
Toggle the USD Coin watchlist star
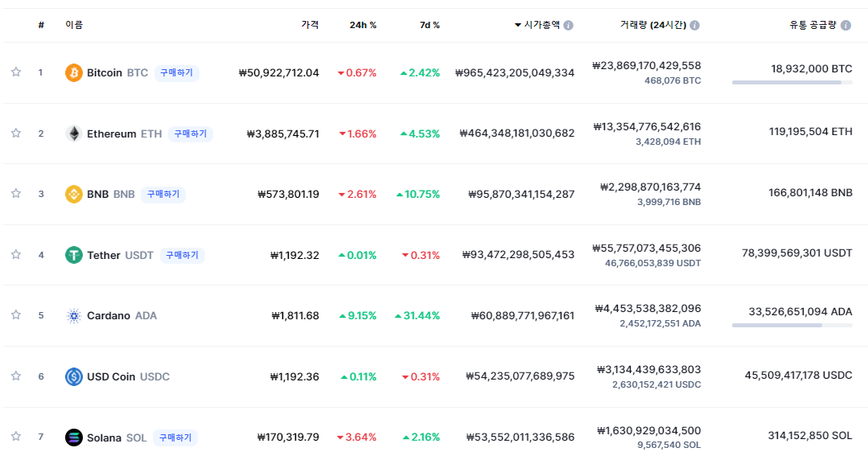click(x=16, y=376)
